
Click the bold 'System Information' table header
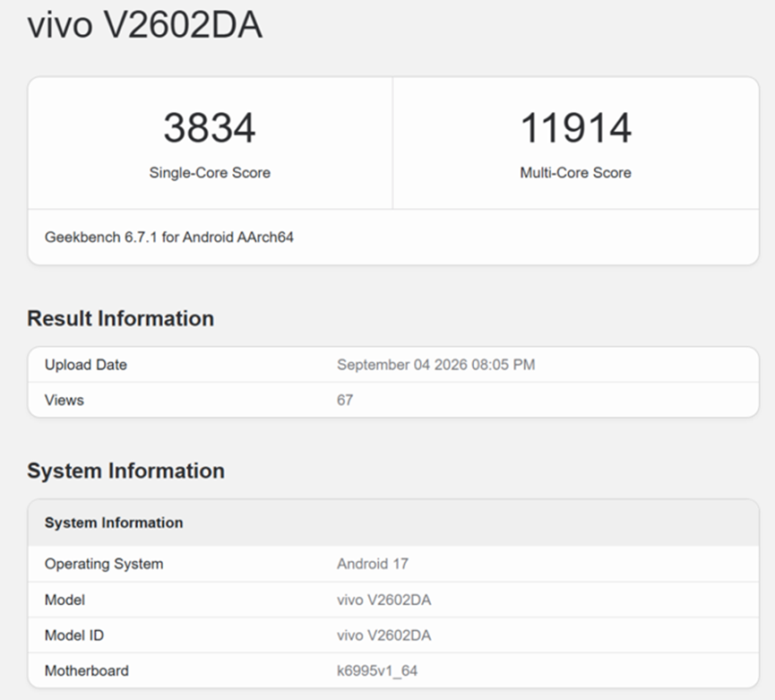coord(114,523)
